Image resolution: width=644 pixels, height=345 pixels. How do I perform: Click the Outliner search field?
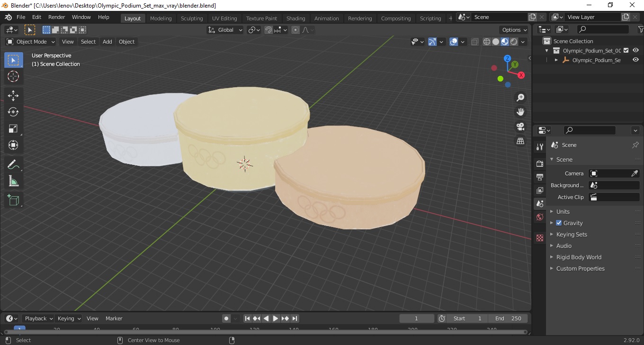(603, 29)
